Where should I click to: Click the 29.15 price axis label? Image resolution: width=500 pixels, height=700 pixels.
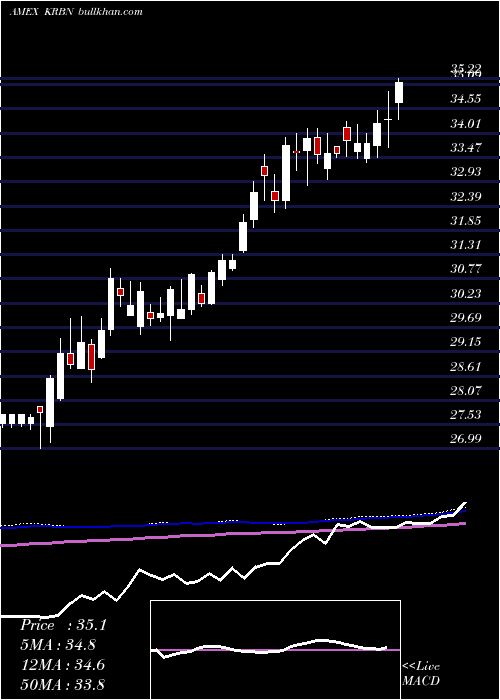tap(466, 342)
